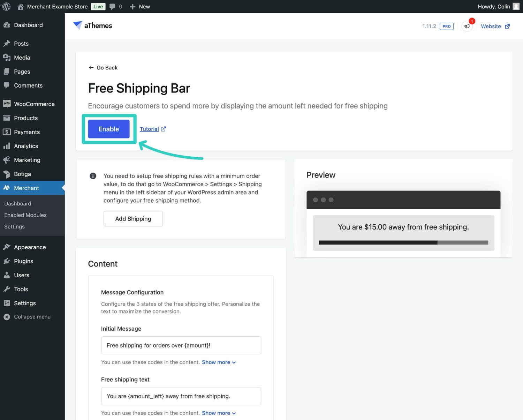The image size is (523, 420).
Task: Click the PRO badge
Action: 447,26
